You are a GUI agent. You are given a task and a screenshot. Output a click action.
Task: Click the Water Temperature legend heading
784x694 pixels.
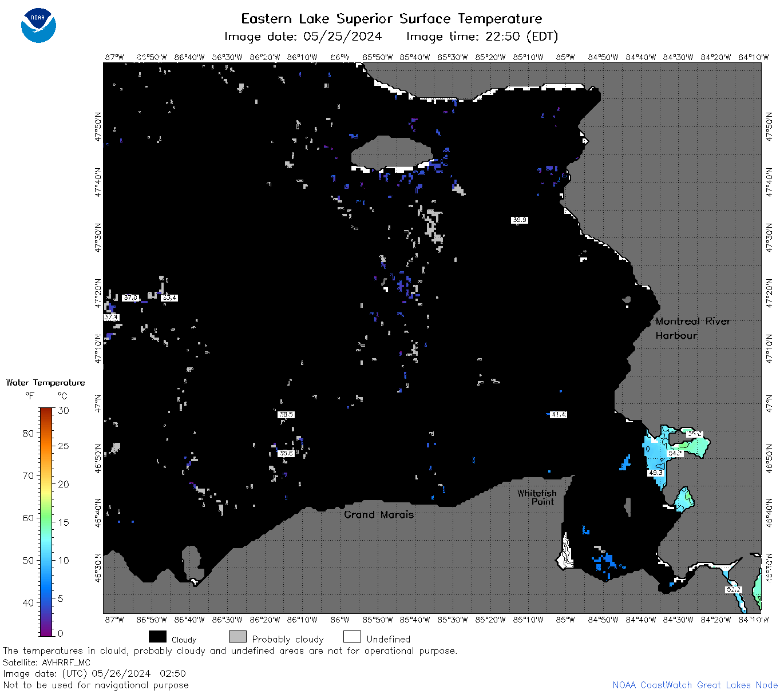click(45, 382)
